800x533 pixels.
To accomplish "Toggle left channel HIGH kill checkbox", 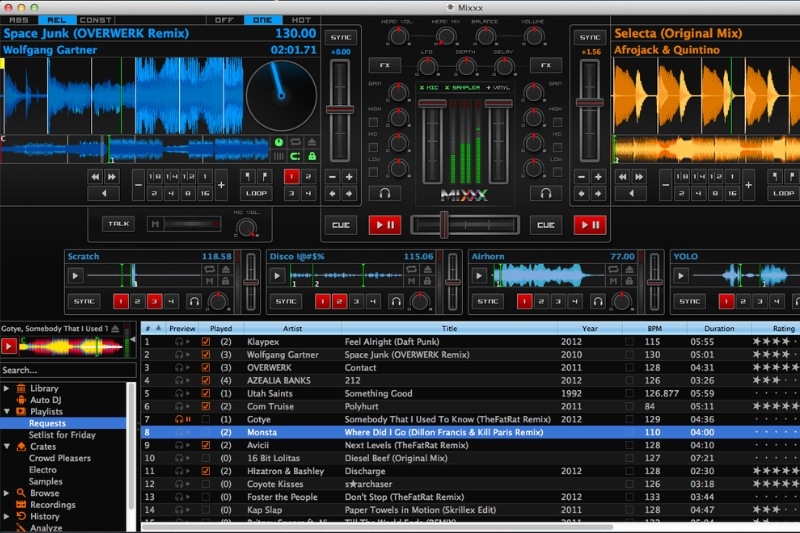I will click(373, 122).
